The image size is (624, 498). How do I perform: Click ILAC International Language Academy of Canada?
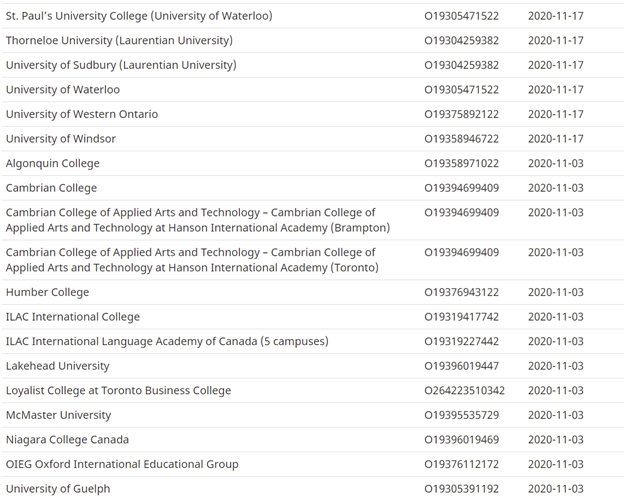pyautogui.click(x=166, y=341)
